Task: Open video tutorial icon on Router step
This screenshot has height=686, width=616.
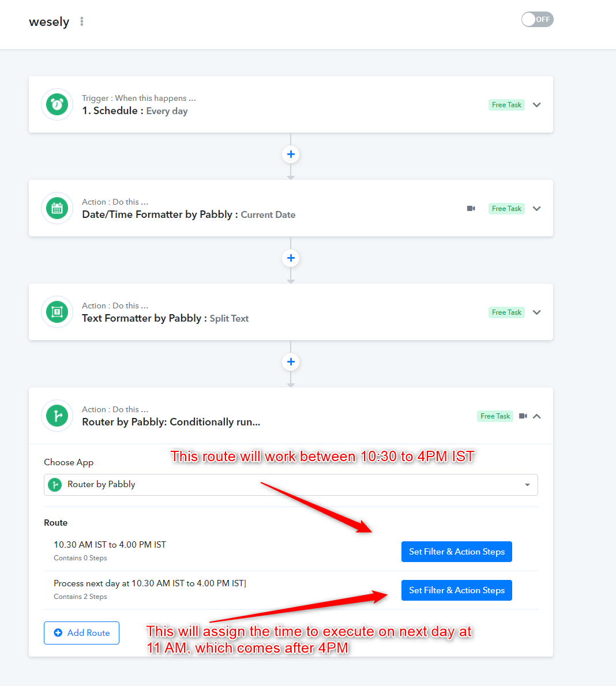Action: 523,416
